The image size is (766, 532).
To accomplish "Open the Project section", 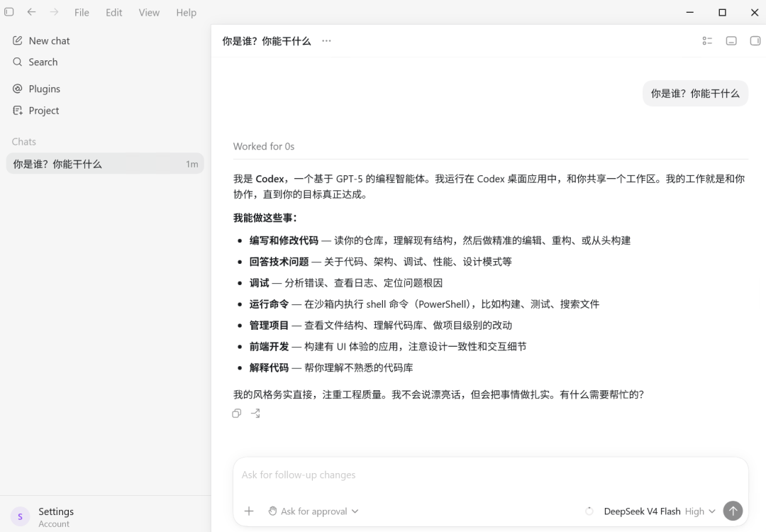I will (x=36, y=111).
